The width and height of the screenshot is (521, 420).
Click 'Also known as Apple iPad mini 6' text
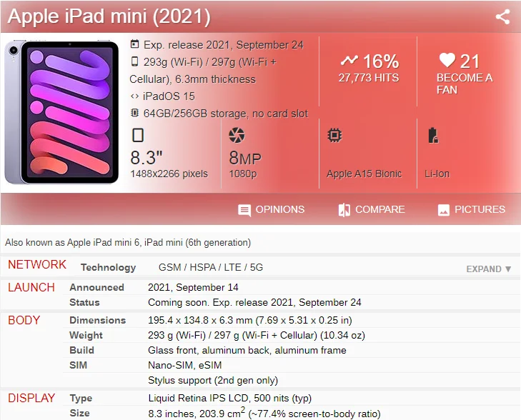coord(128,242)
